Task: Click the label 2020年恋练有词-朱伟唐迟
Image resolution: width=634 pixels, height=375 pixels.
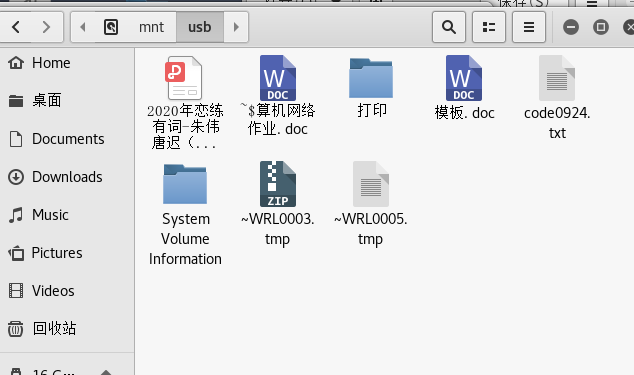Action: click(x=185, y=127)
